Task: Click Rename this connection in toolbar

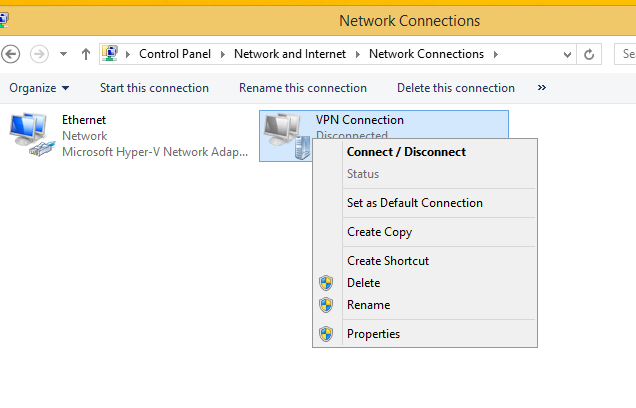Action: 303,88
